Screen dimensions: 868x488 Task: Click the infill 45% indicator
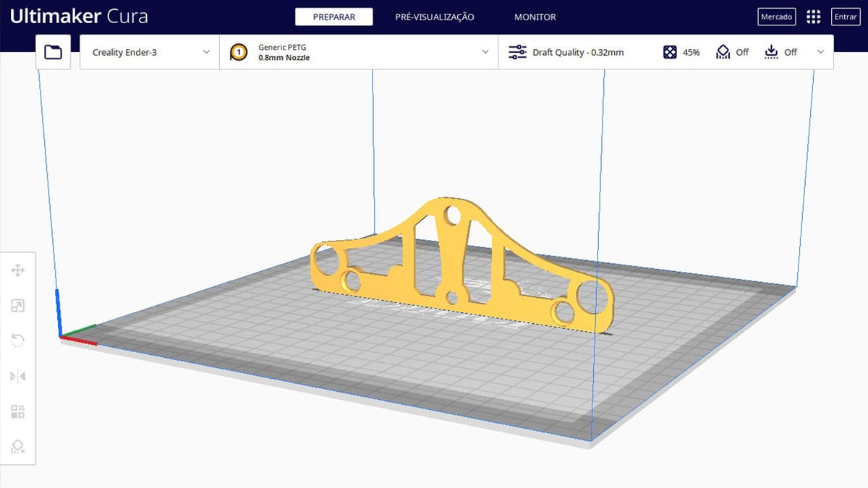[681, 52]
